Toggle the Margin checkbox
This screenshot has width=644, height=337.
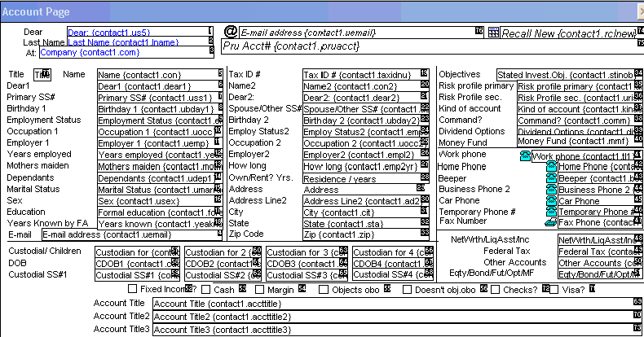259,289
